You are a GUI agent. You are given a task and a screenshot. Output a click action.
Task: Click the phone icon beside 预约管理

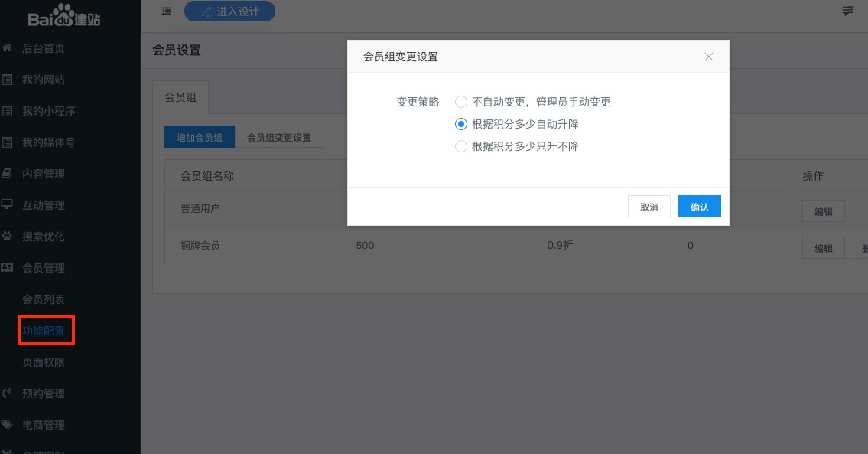point(8,394)
